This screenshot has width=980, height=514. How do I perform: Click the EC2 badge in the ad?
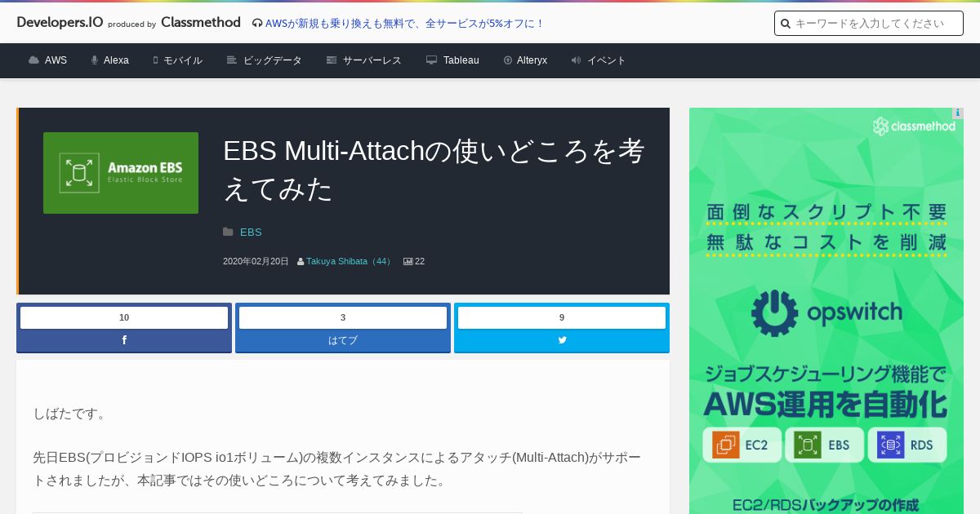point(742,445)
